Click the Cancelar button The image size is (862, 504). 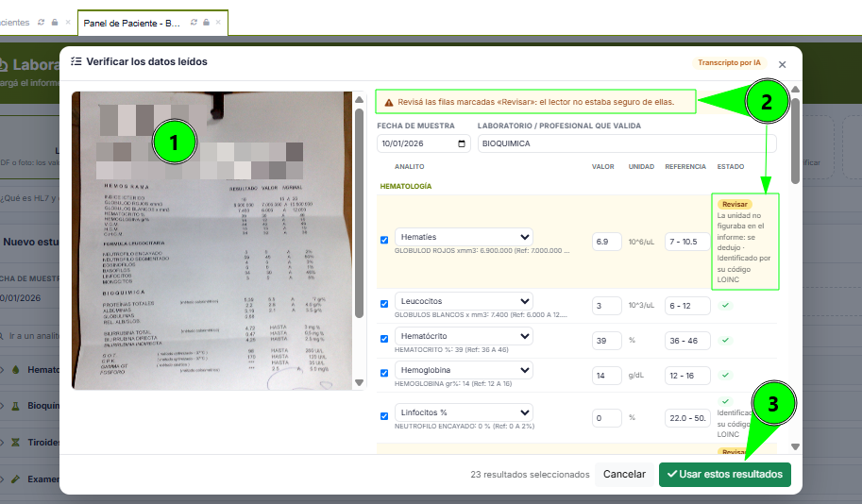pyautogui.click(x=624, y=475)
